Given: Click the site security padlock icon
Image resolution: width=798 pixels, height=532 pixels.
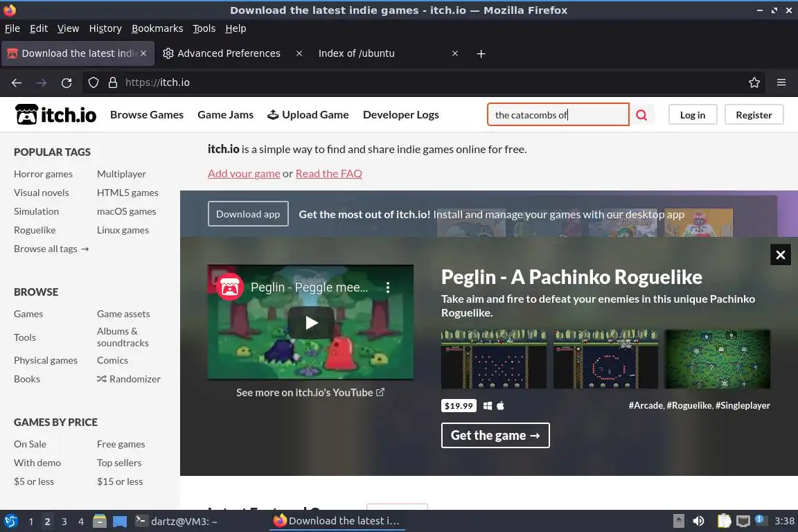Looking at the screenshot, I should tap(113, 82).
